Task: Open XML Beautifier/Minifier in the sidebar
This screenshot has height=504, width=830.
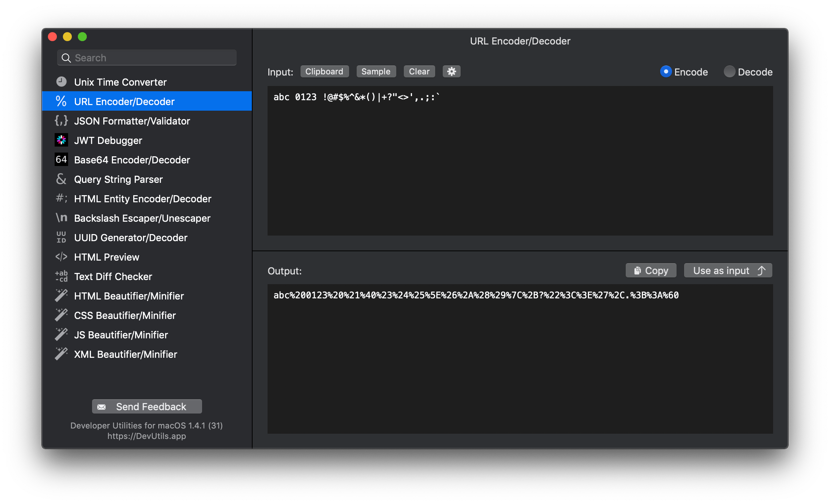Action: point(125,354)
